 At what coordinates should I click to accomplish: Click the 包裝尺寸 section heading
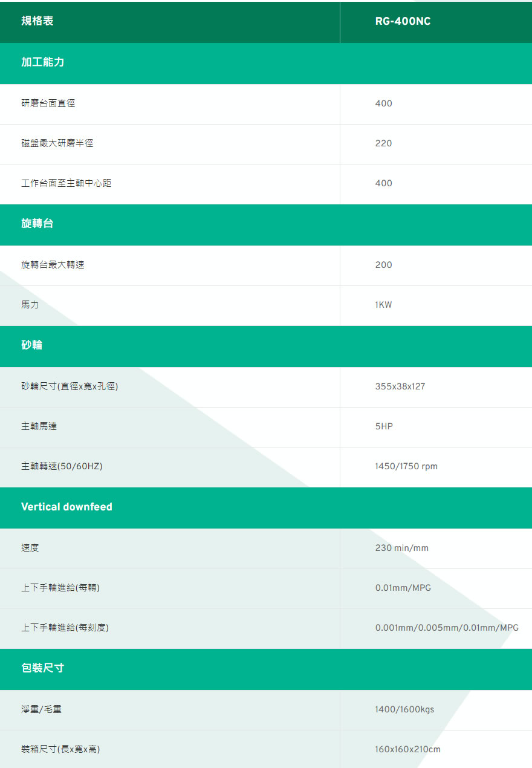click(x=43, y=668)
